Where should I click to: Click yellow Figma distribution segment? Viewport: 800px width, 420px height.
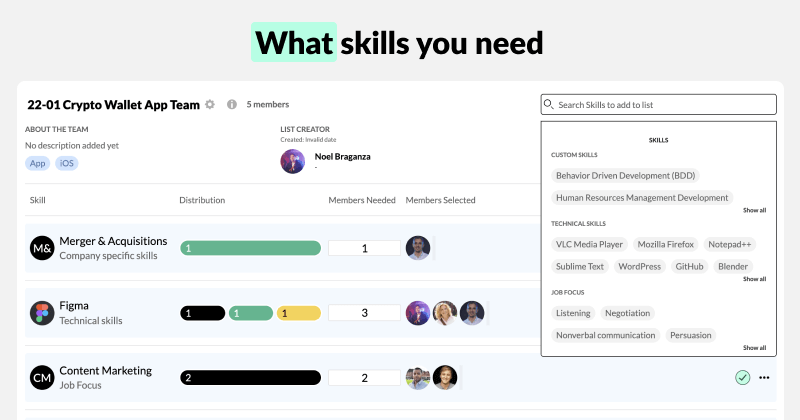click(298, 313)
